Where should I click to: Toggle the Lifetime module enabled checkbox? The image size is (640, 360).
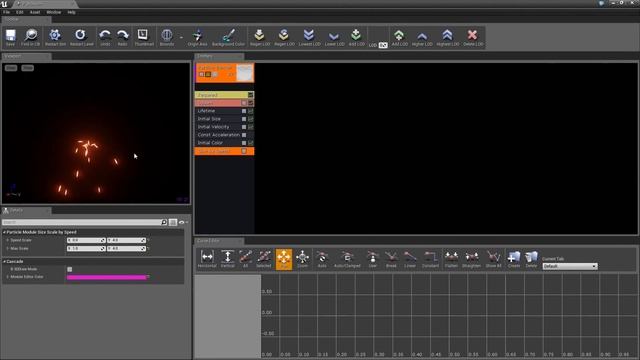[x=244, y=111]
